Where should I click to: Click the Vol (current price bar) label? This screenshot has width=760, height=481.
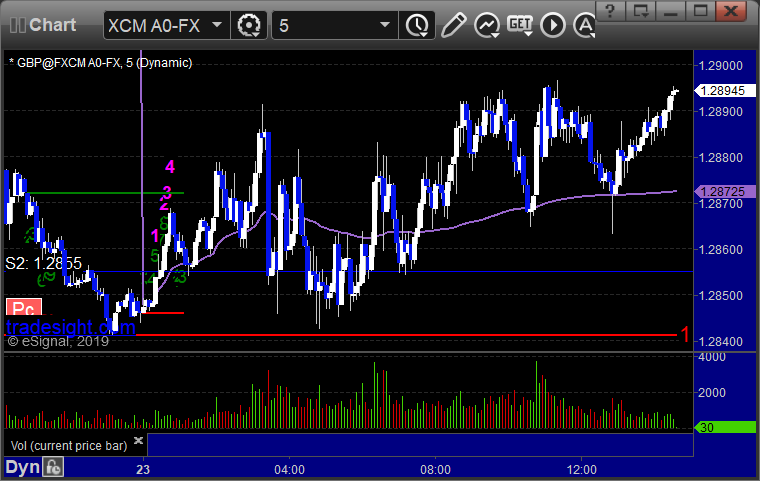point(69,446)
